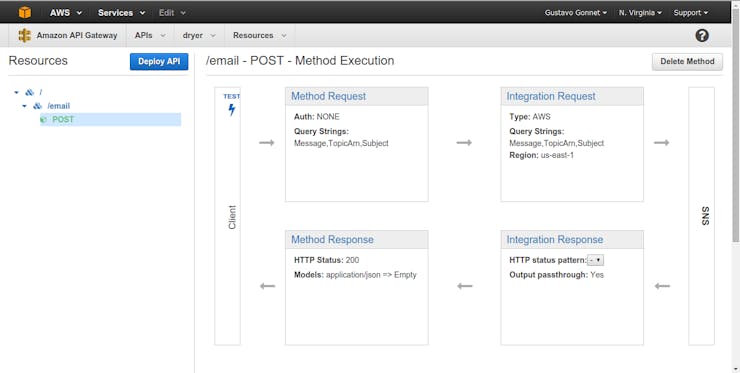Open the APIs breadcrumb menu

[x=150, y=35]
